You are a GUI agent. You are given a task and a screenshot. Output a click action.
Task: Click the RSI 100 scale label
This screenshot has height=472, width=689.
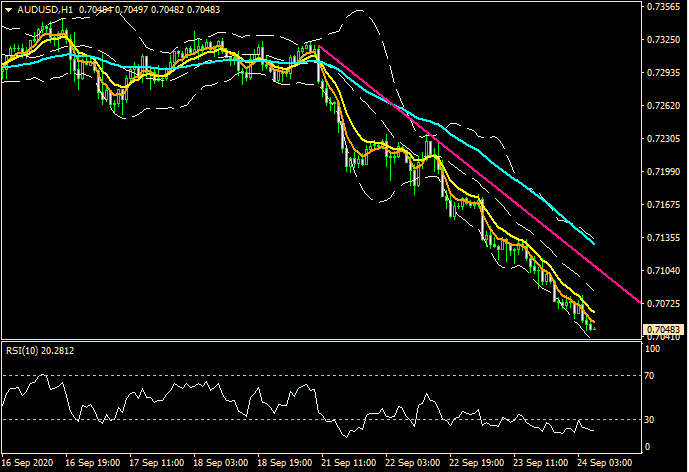(x=653, y=349)
